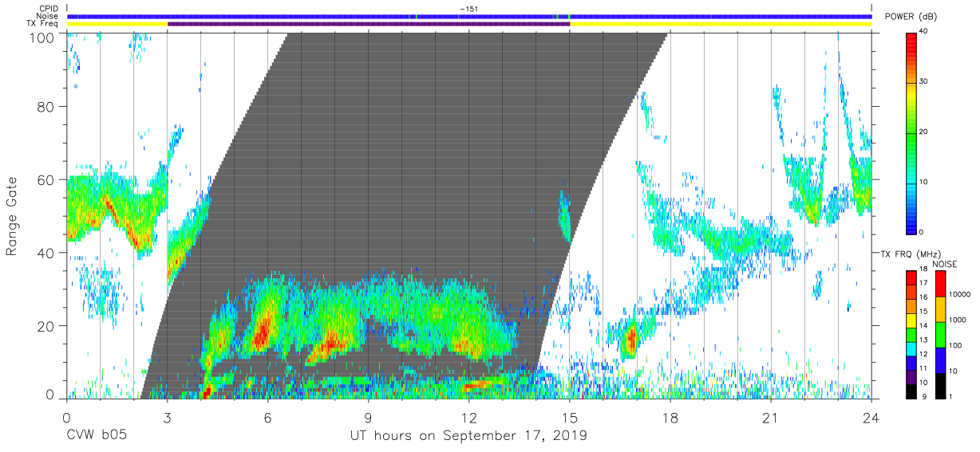Click the 9 hour tick label

point(368,418)
